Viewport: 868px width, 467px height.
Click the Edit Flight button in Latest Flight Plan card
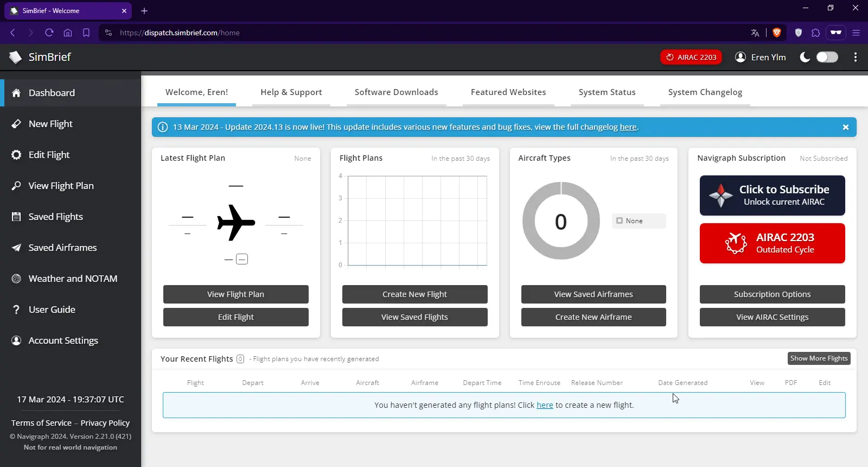pyautogui.click(x=236, y=317)
